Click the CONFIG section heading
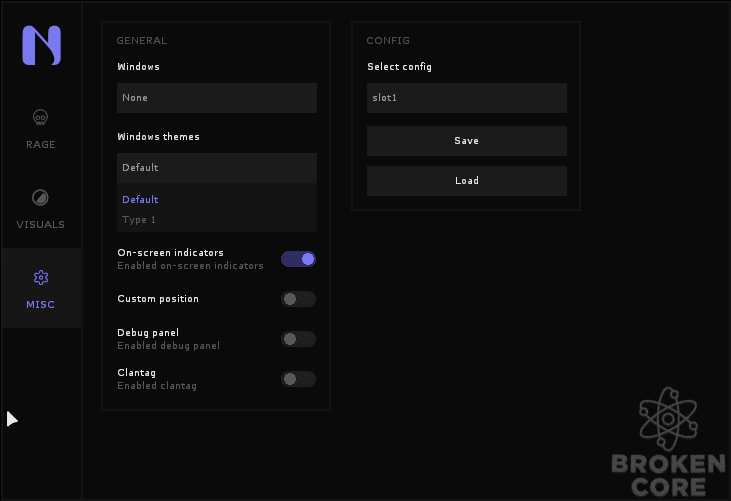Screen dimensions: 731x501 388,41
